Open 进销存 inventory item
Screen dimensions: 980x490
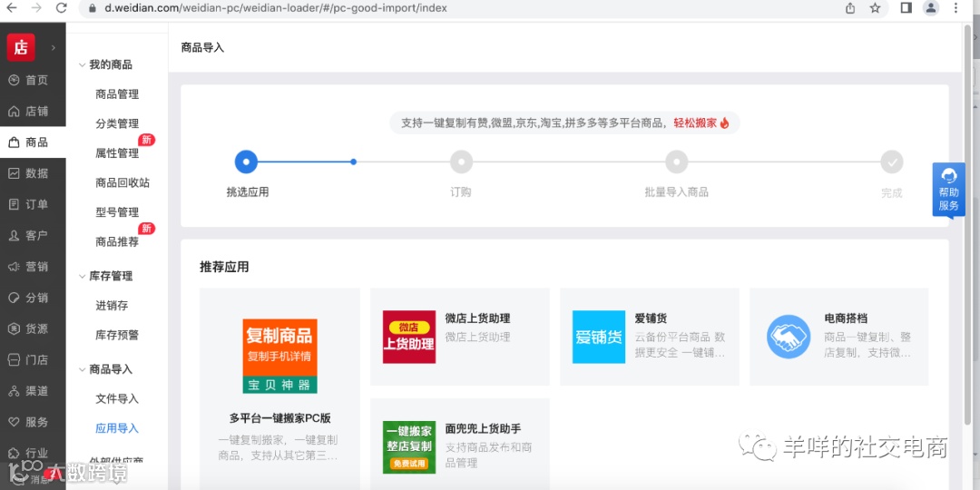pos(112,306)
